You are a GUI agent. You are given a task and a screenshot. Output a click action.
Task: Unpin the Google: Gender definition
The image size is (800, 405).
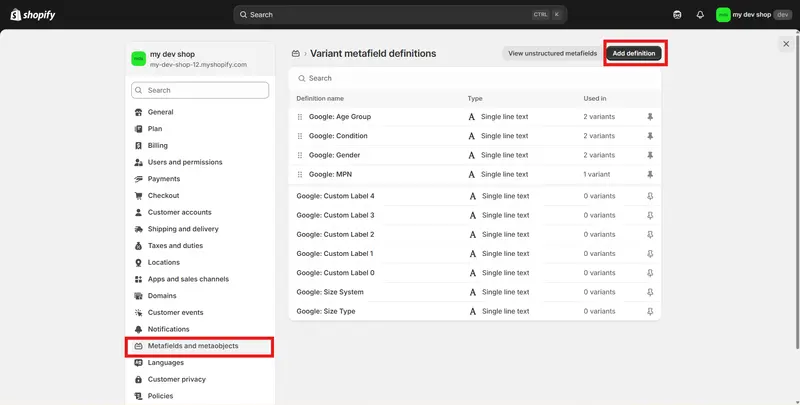tap(650, 155)
